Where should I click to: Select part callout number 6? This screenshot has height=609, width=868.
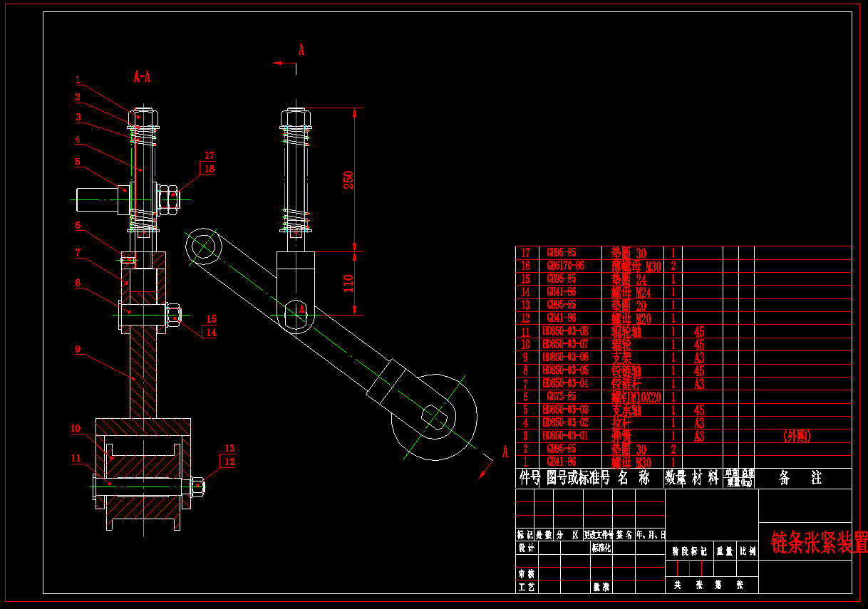[x=78, y=225]
